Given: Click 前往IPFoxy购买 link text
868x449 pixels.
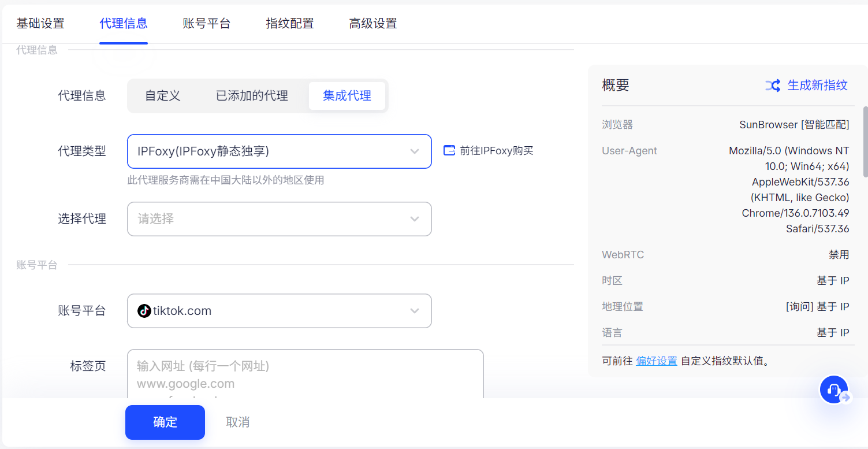Looking at the screenshot, I should 496,151.
